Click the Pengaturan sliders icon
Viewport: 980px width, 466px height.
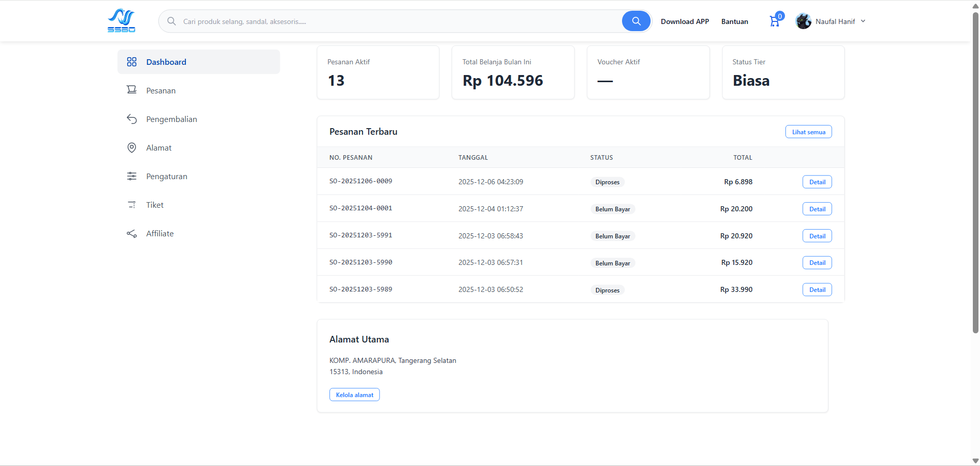coord(132,176)
